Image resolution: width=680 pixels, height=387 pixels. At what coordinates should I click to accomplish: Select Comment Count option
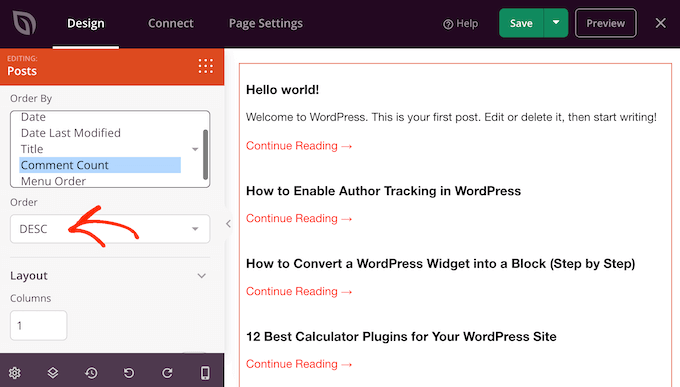100,165
